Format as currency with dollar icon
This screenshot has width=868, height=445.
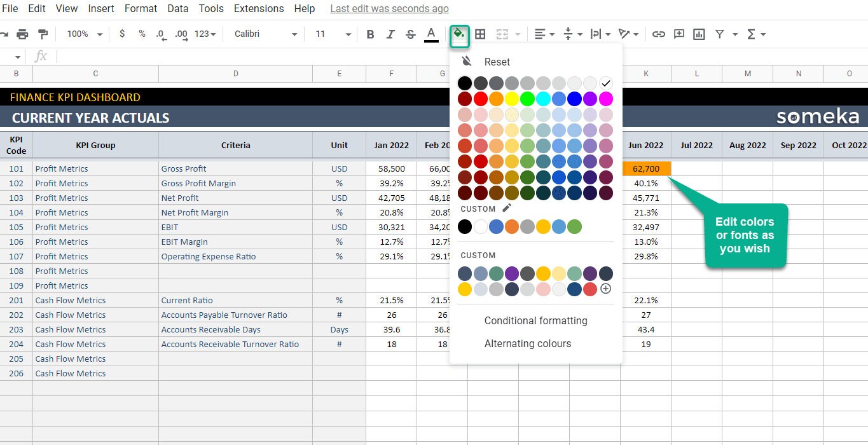[122, 34]
